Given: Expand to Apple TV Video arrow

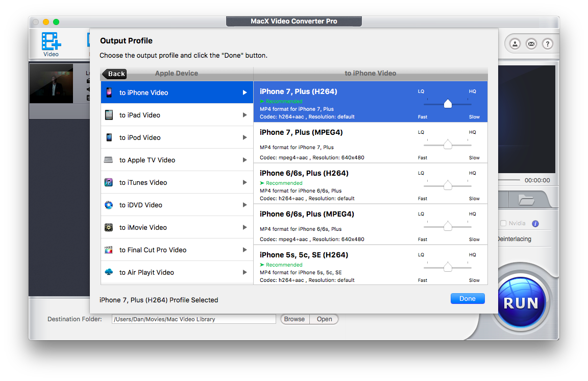Looking at the screenshot, I should (244, 160).
